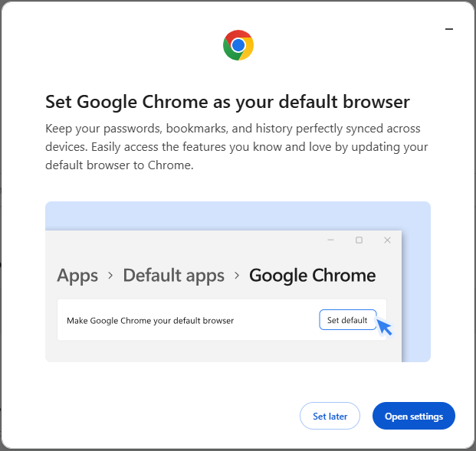The height and width of the screenshot is (451, 476).
Task: Click the Open settings button
Action: (413, 416)
